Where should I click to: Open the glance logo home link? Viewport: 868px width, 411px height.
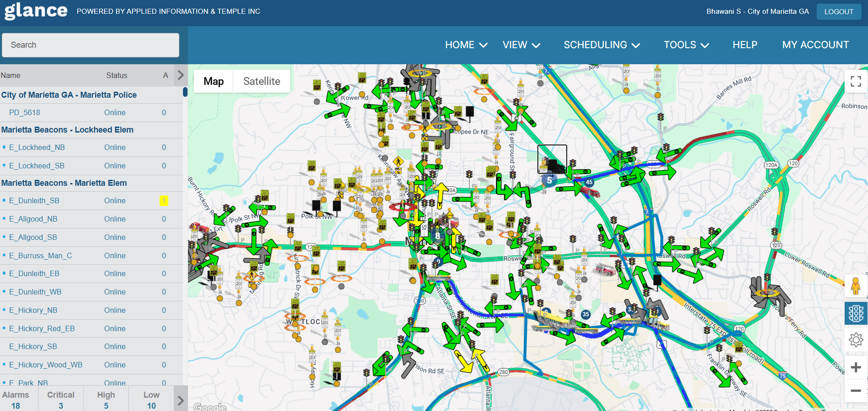click(x=36, y=11)
